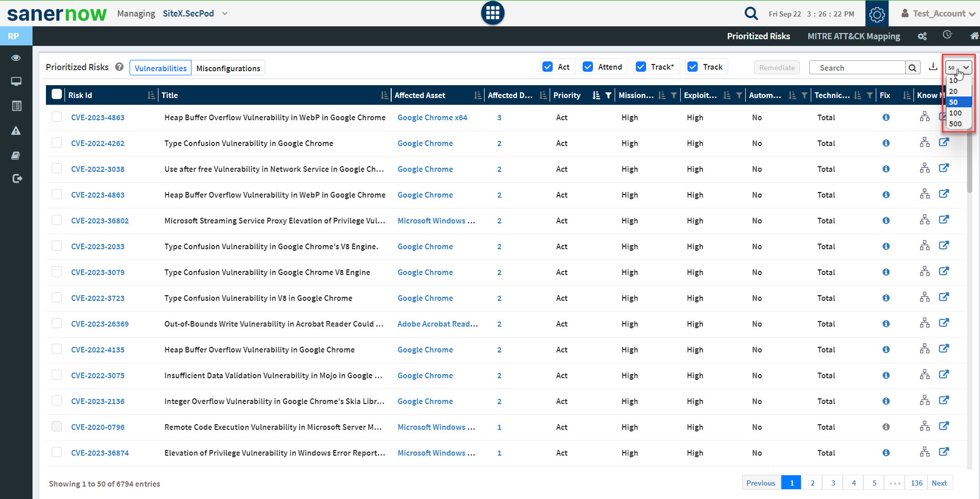This screenshot has height=499, width=980.
Task: Select 500 entries option in page size list
Action: pos(959,124)
